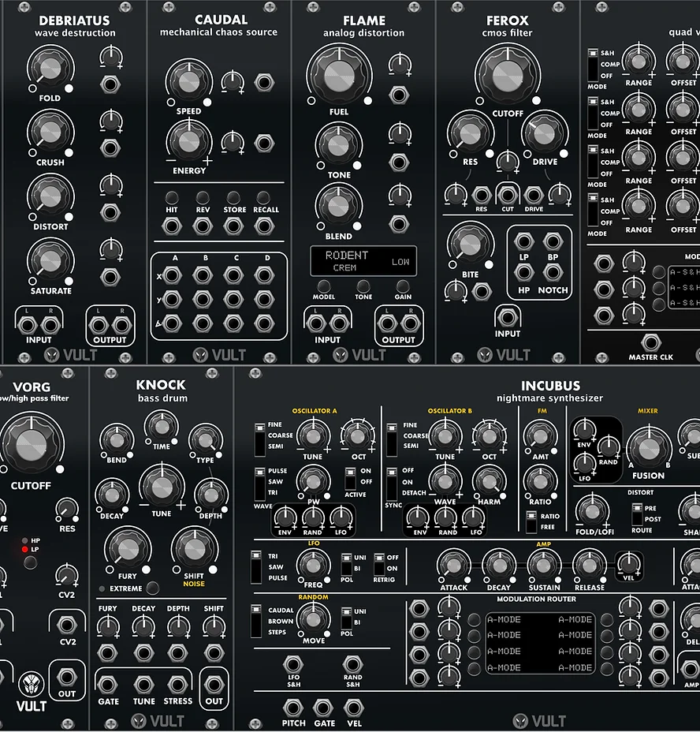Click first A-MODE entry in modulation router
The image size is (700, 732).
[504, 619]
